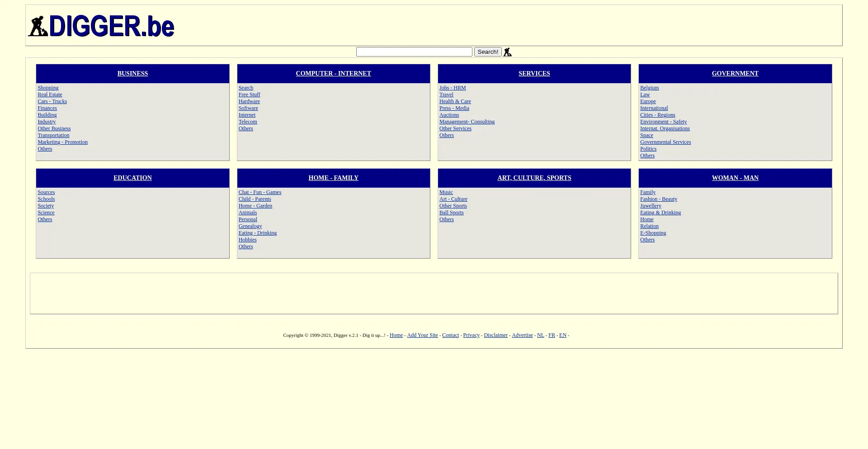
Task: Open the Finances link
Action: (x=47, y=108)
